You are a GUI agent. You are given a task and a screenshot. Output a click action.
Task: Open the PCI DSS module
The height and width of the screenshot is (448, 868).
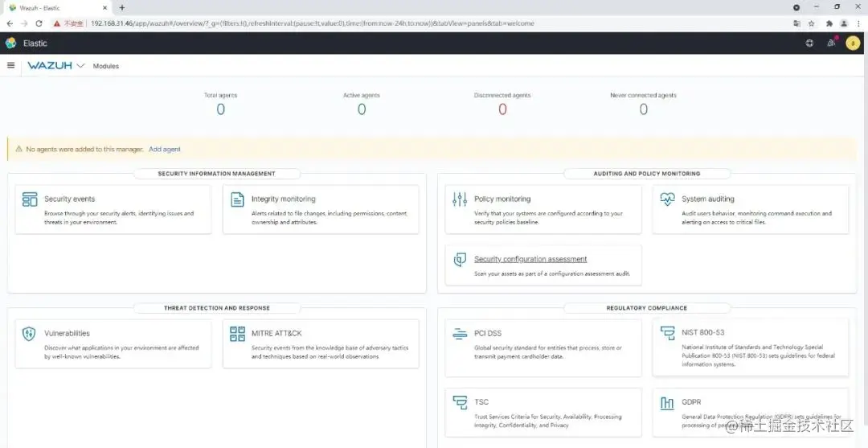543,347
